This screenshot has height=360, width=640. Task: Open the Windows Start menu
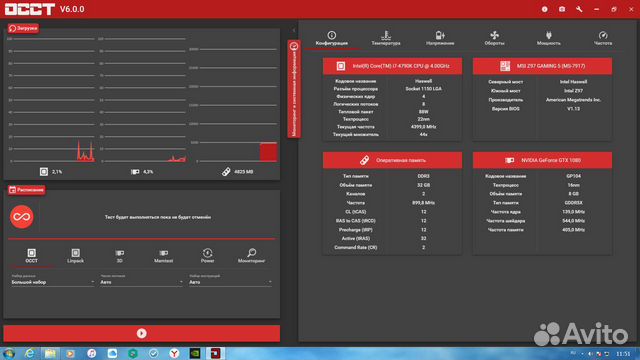(9, 353)
